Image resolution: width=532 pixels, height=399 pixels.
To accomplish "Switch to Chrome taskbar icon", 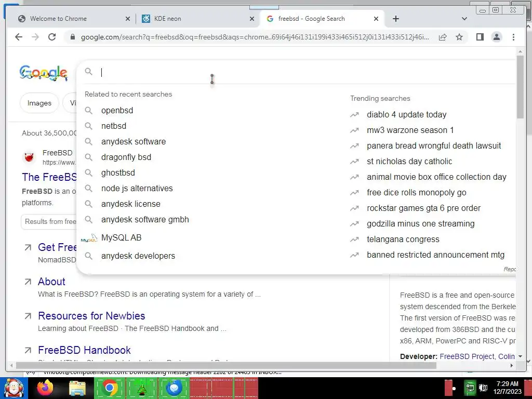I will 109,388.
